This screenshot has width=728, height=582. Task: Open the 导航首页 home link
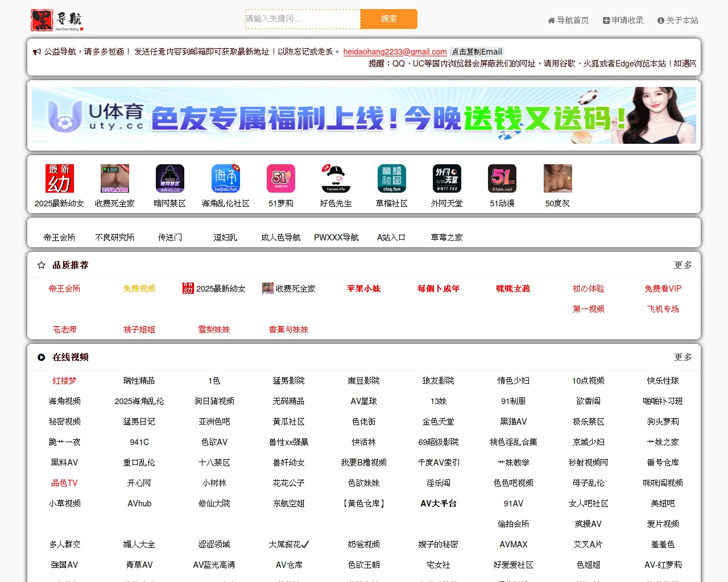(568, 20)
